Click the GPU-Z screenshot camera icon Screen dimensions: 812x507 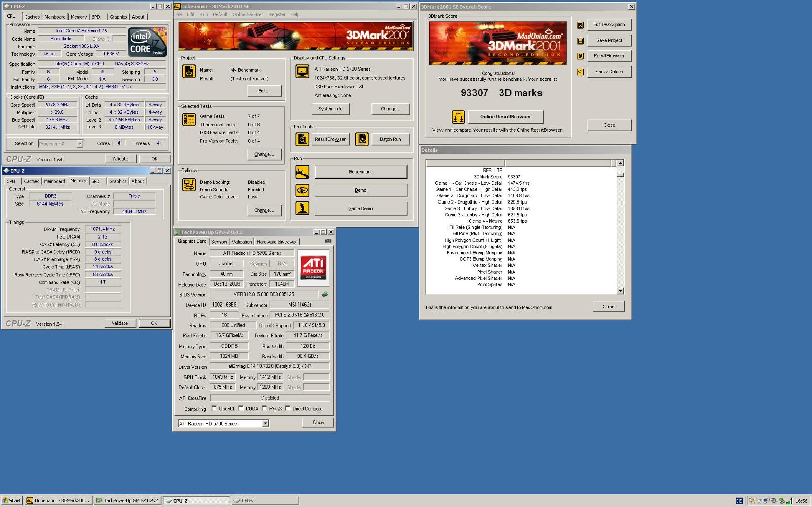point(328,241)
